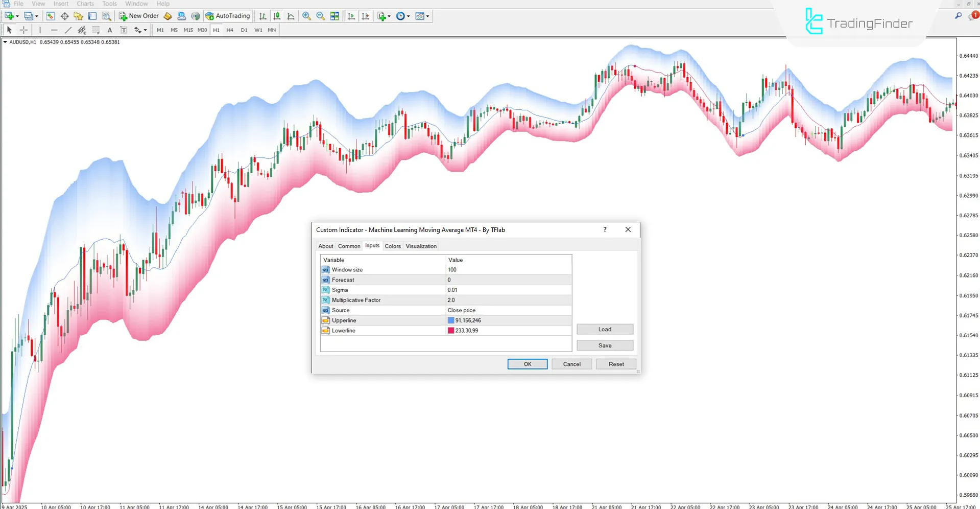
Task: Enable AutoTrading
Action: 228,16
